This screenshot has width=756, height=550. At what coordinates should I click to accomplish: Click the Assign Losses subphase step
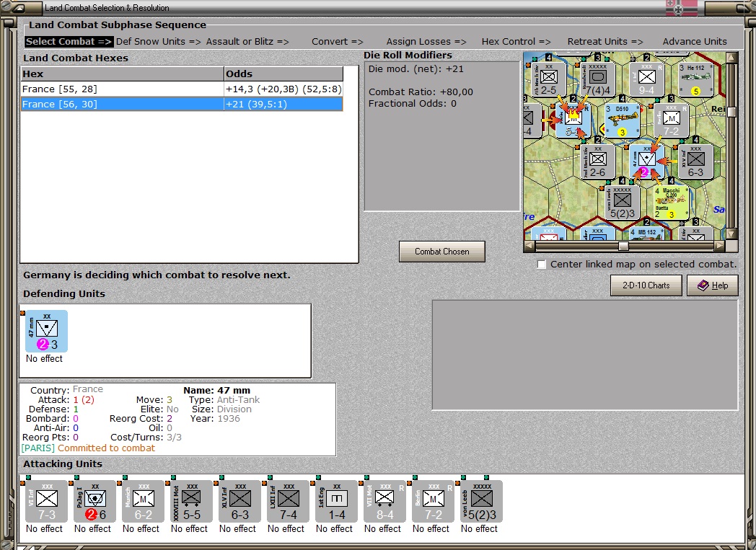pyautogui.click(x=426, y=41)
